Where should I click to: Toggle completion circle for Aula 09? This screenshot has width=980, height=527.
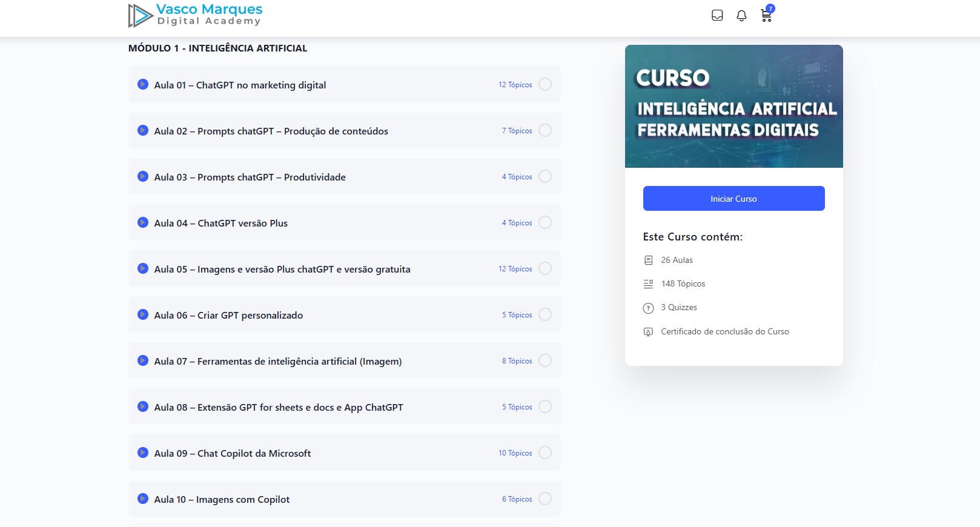point(545,452)
